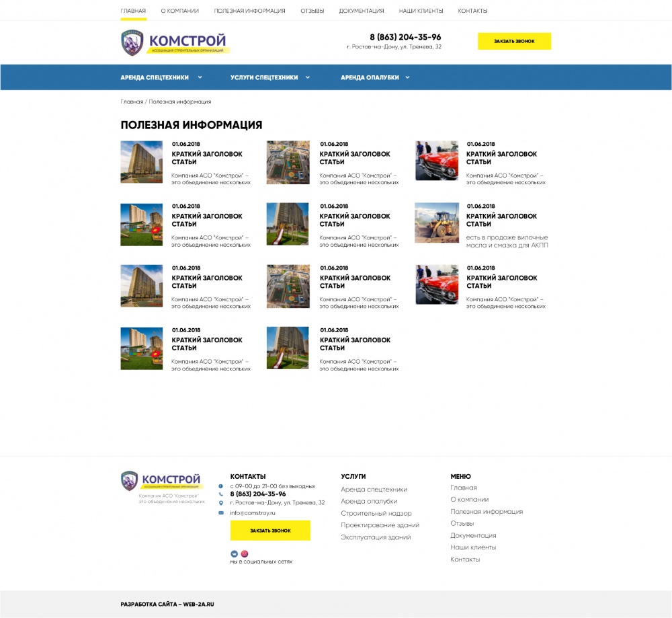The height and width of the screenshot is (618, 672).
Task: Expand the Аренда спецтехники dropdown
Action: (200, 77)
